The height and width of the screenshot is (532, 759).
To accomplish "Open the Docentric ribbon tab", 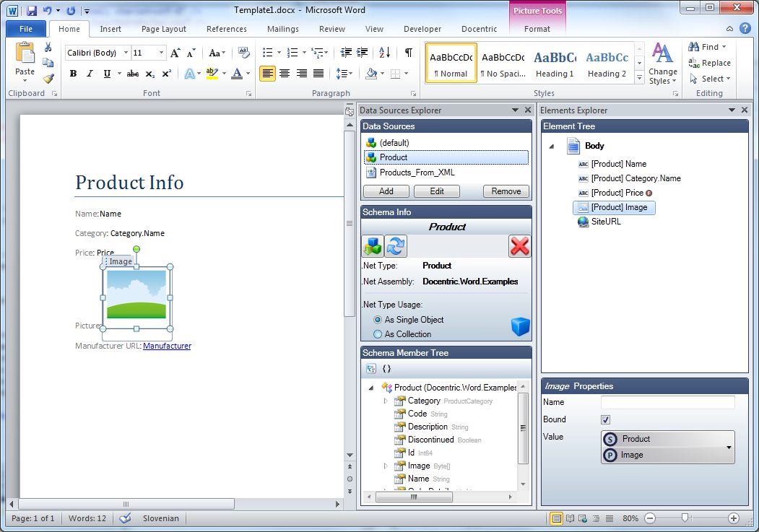I will click(480, 29).
